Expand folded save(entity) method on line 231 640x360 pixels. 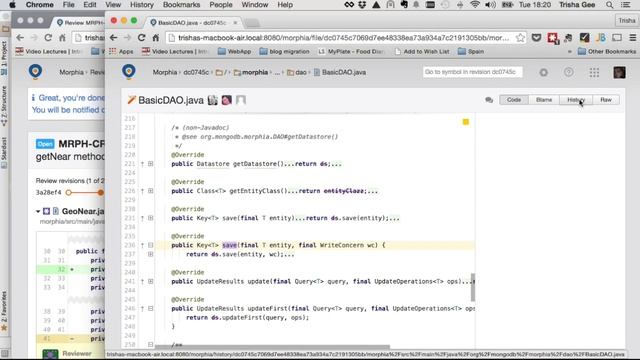click(x=151, y=218)
